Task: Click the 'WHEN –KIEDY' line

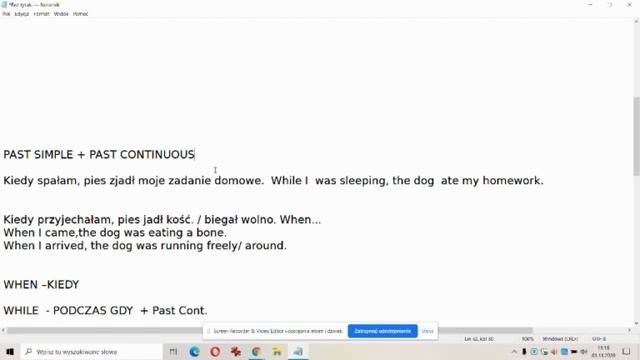Action: (41, 284)
